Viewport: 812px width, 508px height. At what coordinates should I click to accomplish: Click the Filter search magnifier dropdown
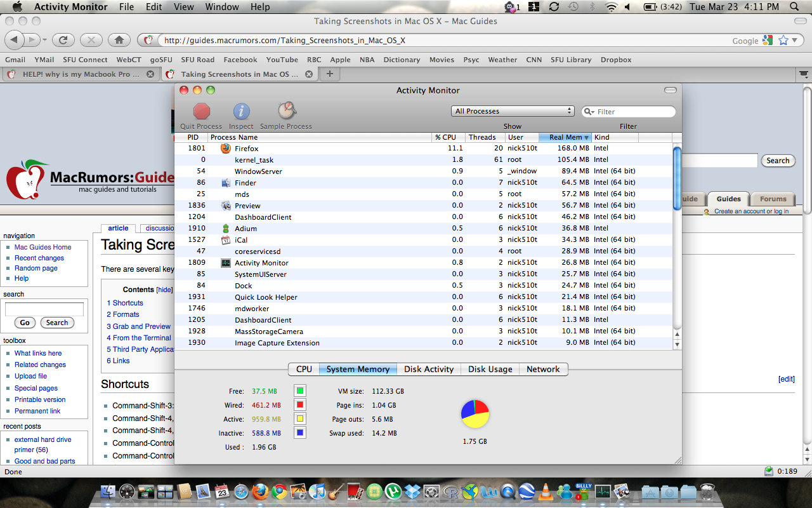[589, 112]
